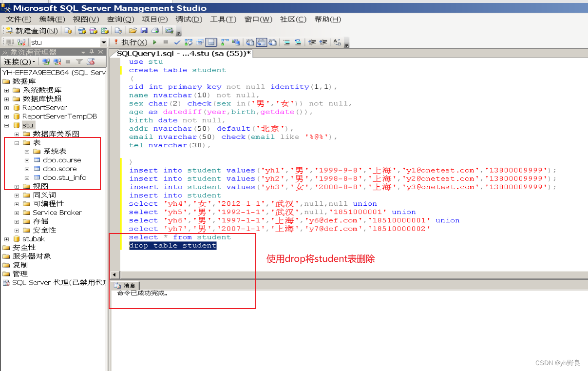Decrease indent of the selected lines
Viewport: 588px width, 371px height.
[x=312, y=42]
